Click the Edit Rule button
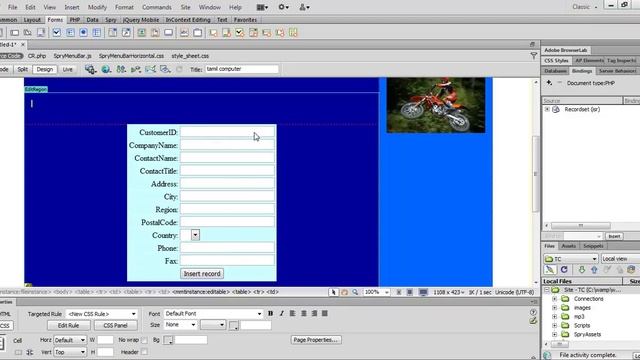Image resolution: width=640 pixels, height=360 pixels. tap(68, 325)
